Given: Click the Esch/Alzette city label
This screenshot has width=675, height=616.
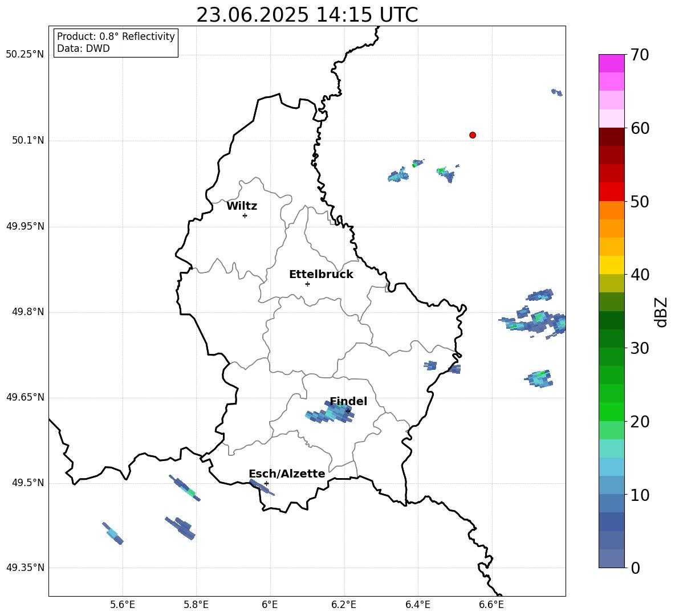Looking at the screenshot, I should coord(287,474).
